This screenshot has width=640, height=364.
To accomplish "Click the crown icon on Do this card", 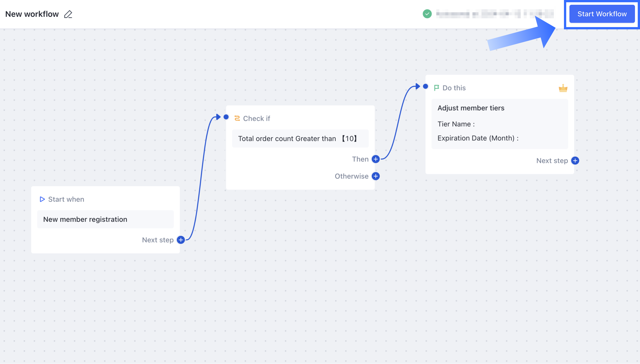I will pos(563,88).
